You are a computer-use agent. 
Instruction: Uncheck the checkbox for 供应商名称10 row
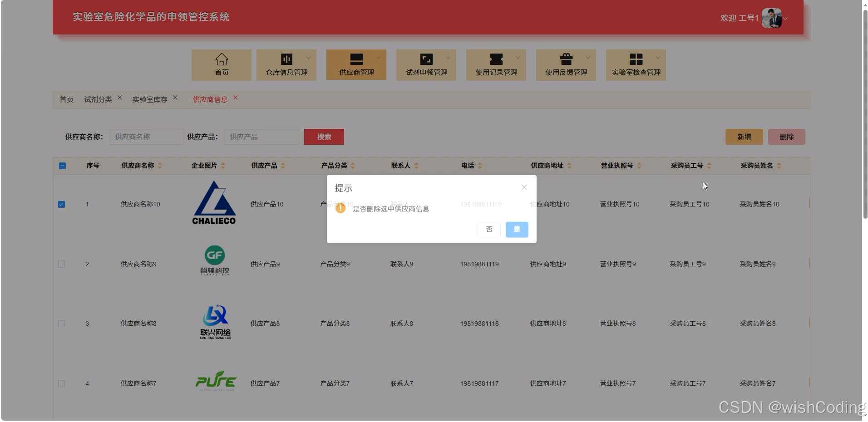pyautogui.click(x=62, y=204)
